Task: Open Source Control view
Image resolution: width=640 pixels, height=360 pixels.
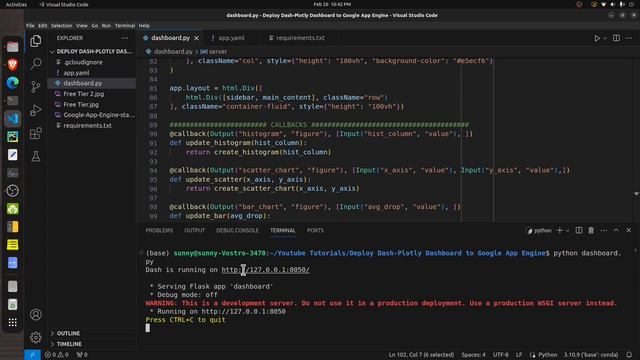Action: pyautogui.click(x=36, y=87)
